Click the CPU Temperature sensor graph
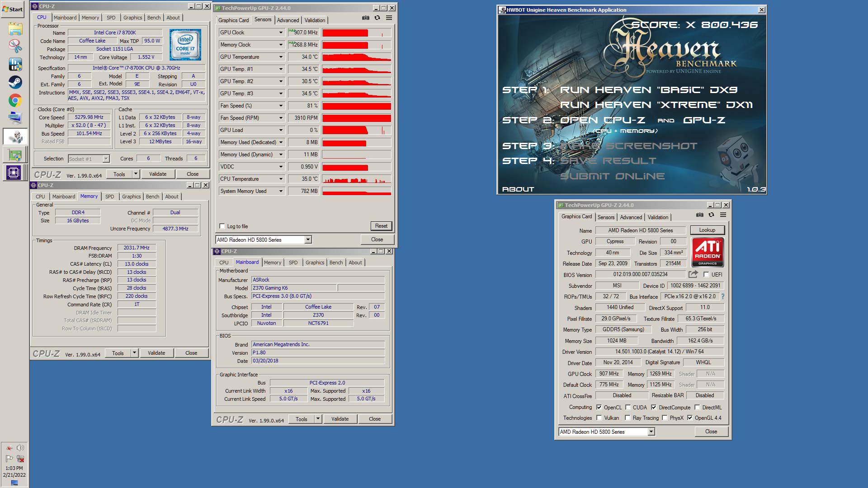 [x=357, y=179]
